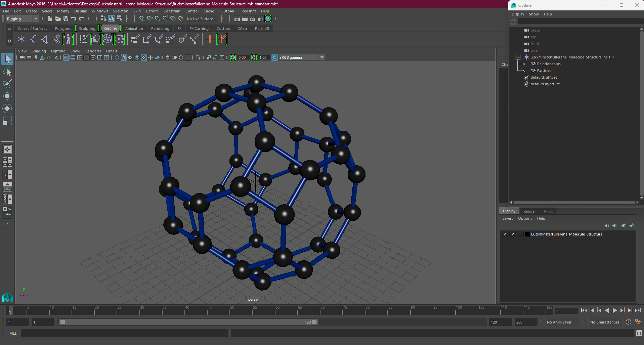Click the Open Scene folder icon
The width and height of the screenshot is (644, 345).
pos(58,19)
